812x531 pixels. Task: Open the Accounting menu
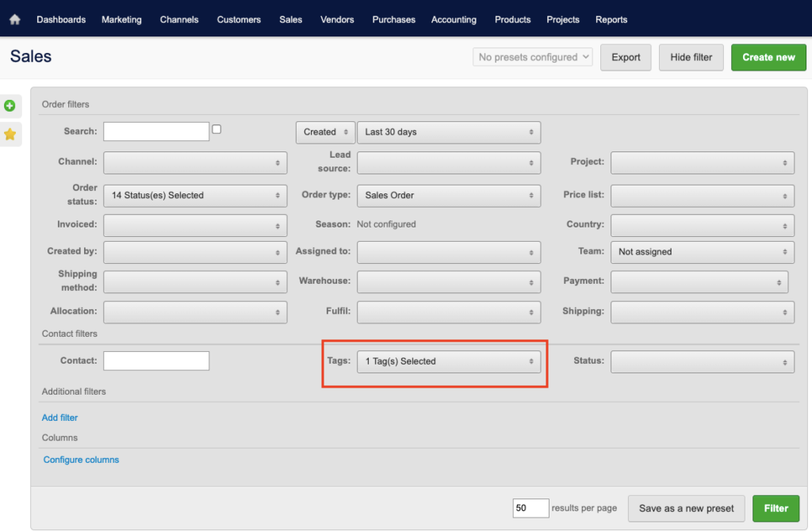coord(454,19)
